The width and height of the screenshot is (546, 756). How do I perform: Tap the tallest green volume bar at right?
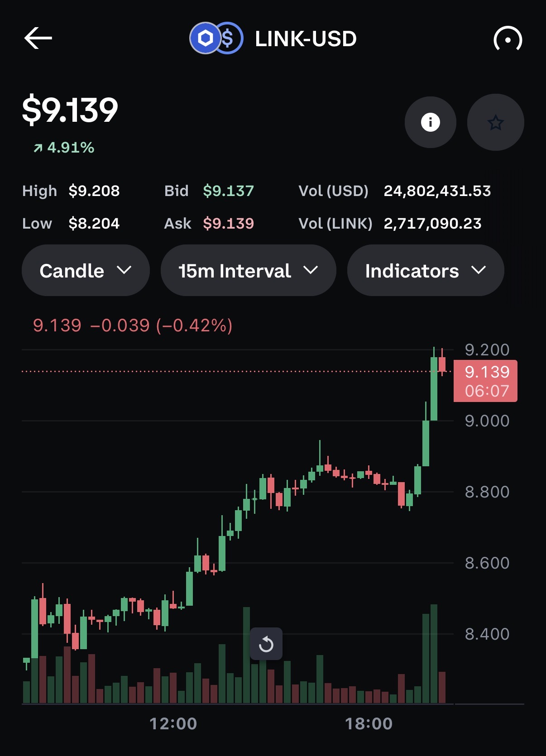point(434,653)
